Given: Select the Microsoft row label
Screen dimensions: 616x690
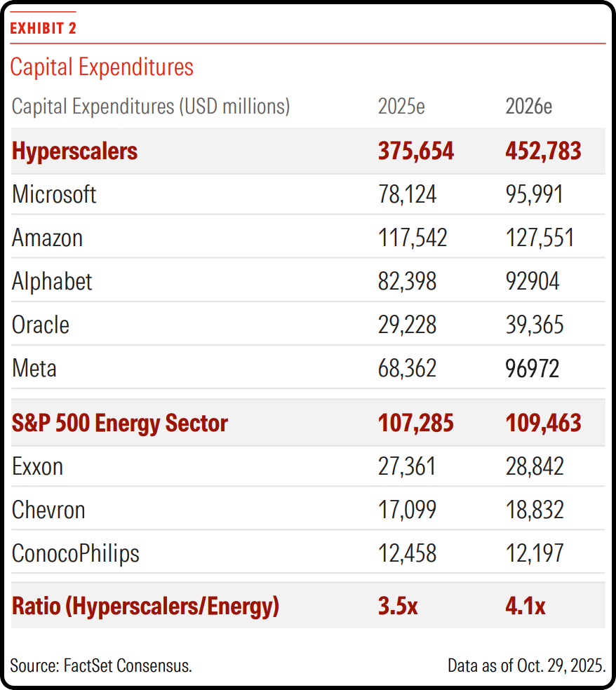Looking at the screenshot, I should click(54, 194).
